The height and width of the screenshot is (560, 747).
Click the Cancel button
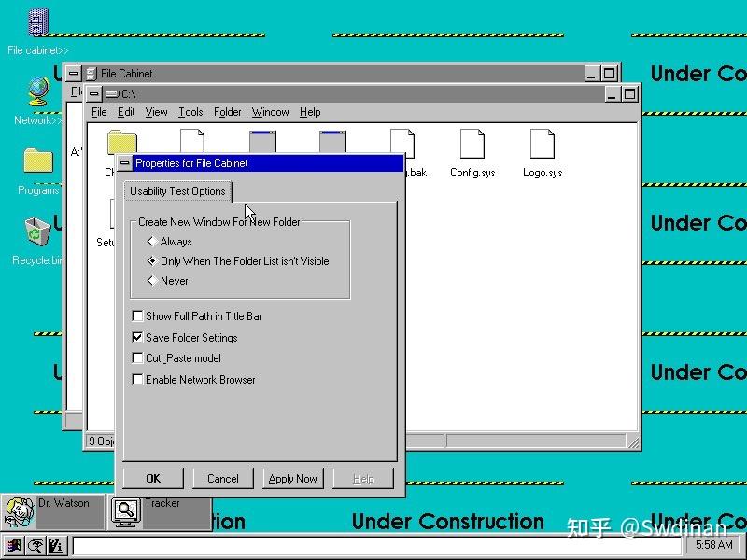pyautogui.click(x=222, y=478)
